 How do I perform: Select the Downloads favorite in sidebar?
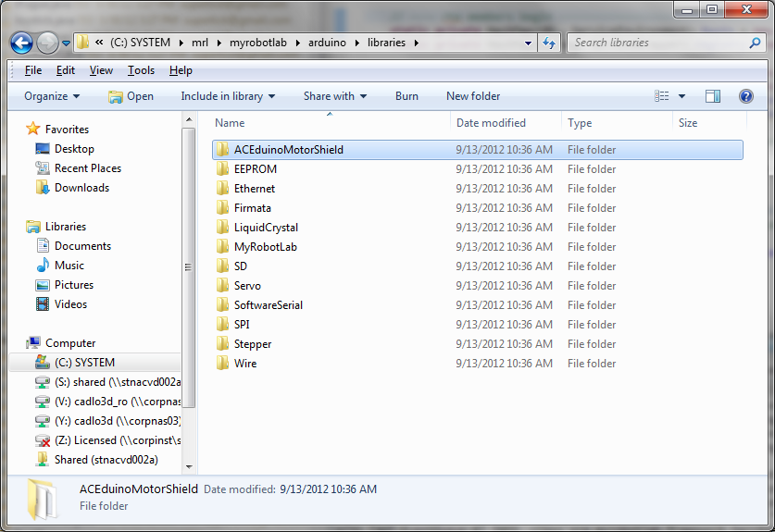(x=81, y=188)
